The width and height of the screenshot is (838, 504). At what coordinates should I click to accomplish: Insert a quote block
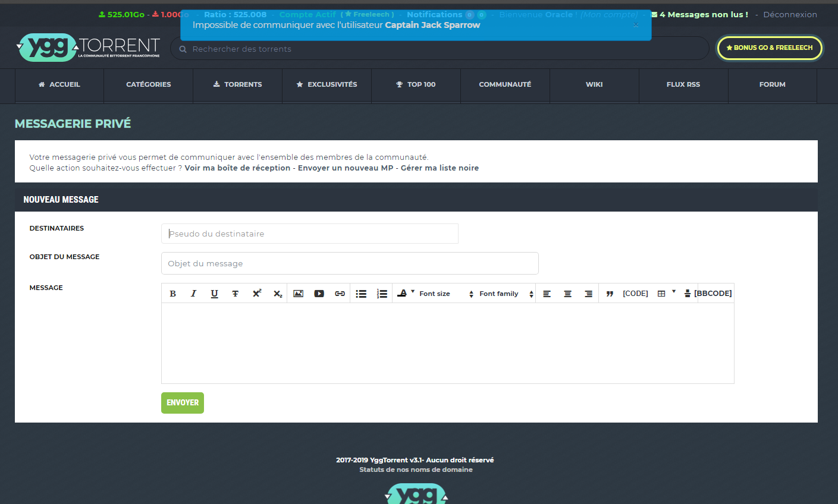610,294
